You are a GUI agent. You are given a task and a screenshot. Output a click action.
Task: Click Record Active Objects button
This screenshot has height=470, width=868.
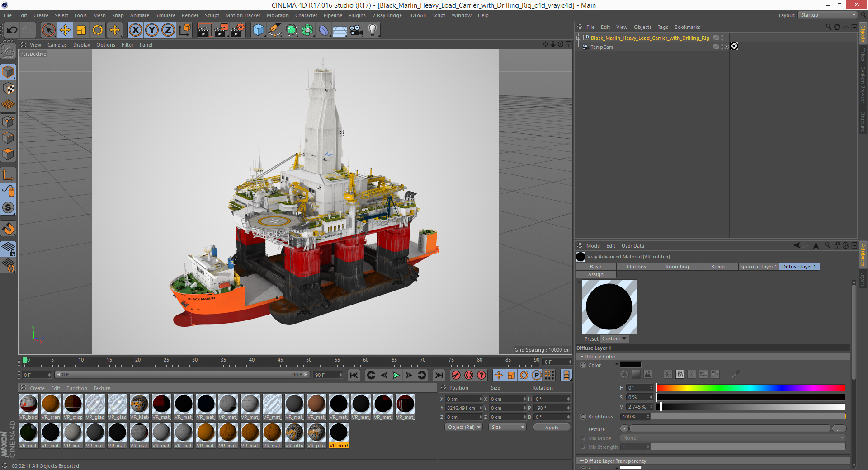pyautogui.click(x=456, y=375)
